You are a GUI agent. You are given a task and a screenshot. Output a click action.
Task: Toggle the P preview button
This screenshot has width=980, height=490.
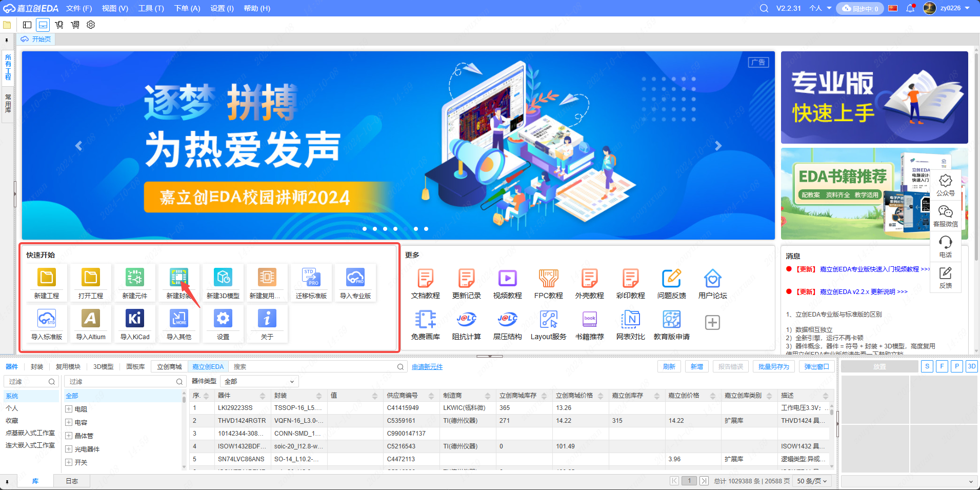[956, 366]
